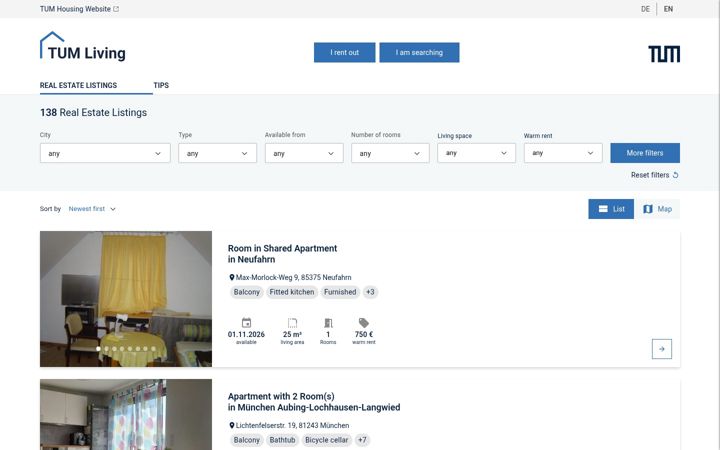This screenshot has width=720, height=450.
Task: Open Neufahrn listing via arrow button
Action: click(662, 349)
